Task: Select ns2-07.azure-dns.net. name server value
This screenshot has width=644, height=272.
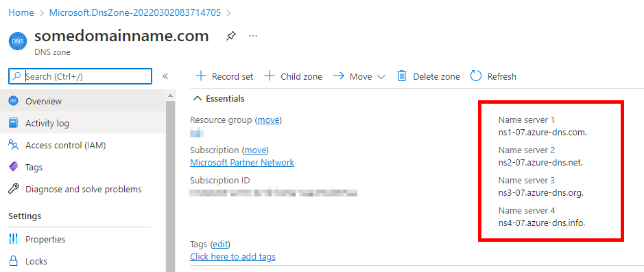Action: click(540, 163)
